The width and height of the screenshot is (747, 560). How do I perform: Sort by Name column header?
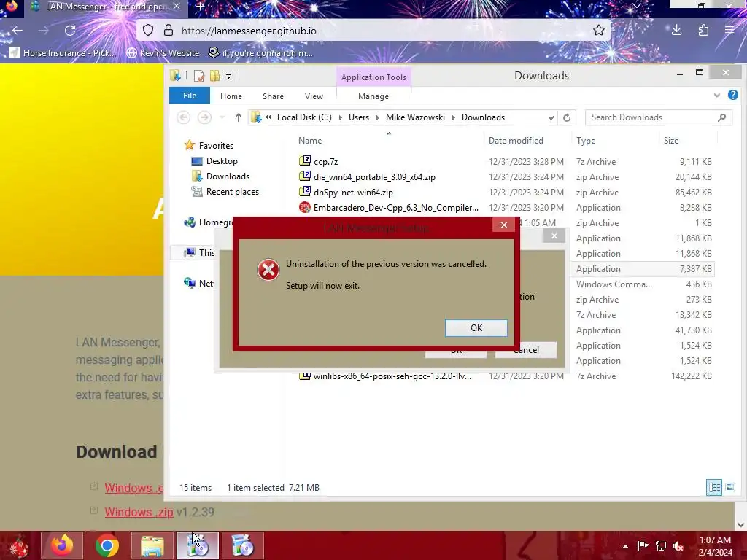pos(309,141)
